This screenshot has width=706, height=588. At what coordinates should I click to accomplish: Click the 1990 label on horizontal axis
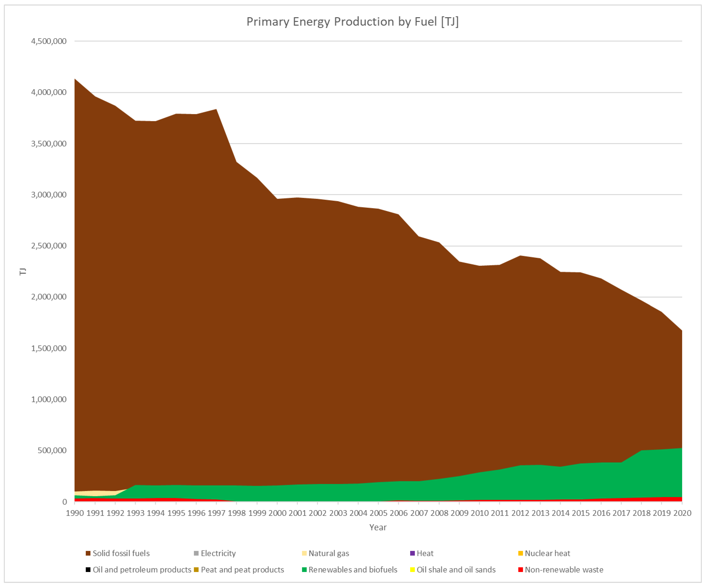[75, 513]
